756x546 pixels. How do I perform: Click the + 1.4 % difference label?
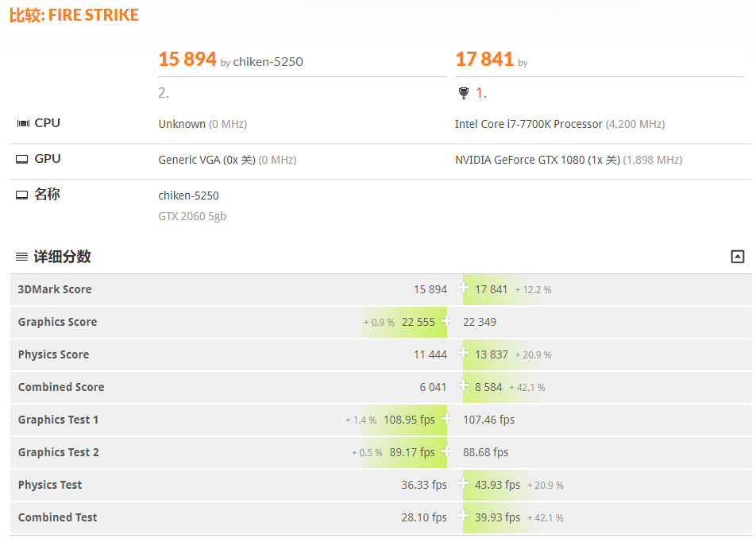361,420
